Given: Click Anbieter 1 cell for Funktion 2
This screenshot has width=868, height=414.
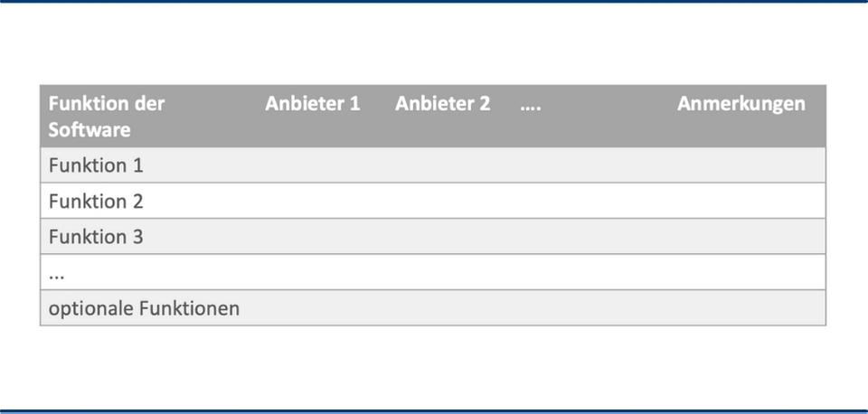Looking at the screenshot, I should tap(323, 201).
